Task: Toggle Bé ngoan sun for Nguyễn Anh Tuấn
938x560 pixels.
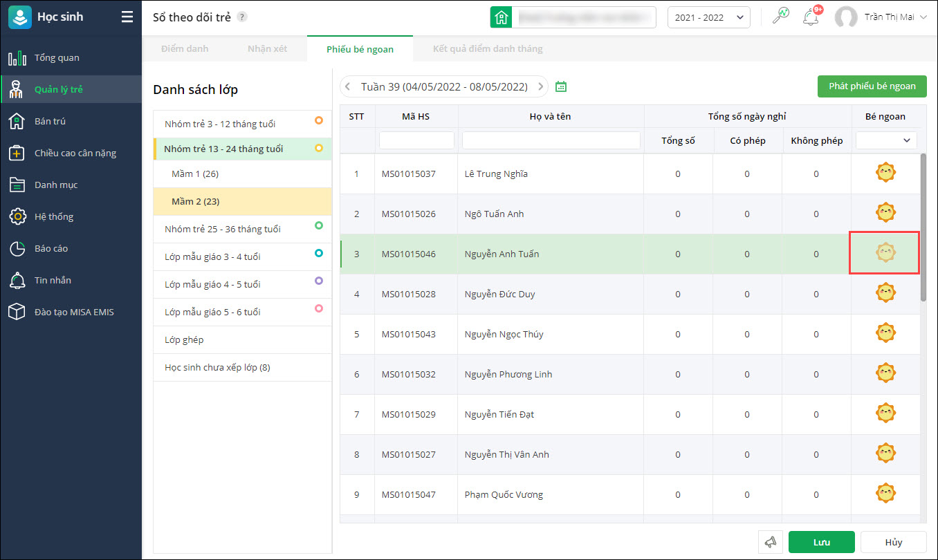Action: (885, 253)
